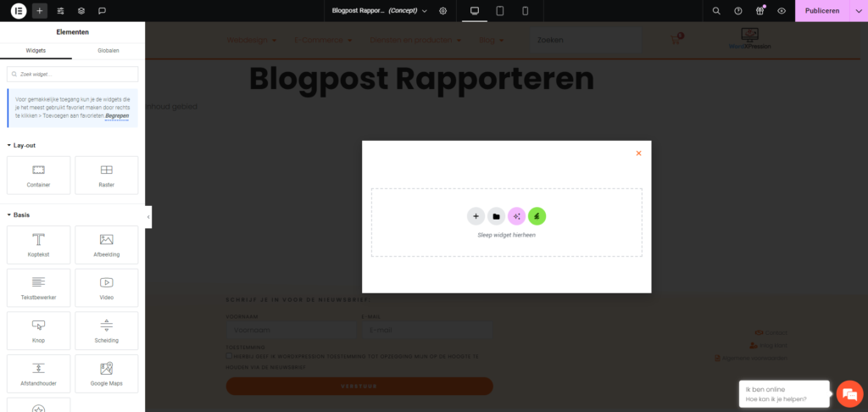
Task: Click the pink AI sparkle button
Action: click(x=516, y=216)
